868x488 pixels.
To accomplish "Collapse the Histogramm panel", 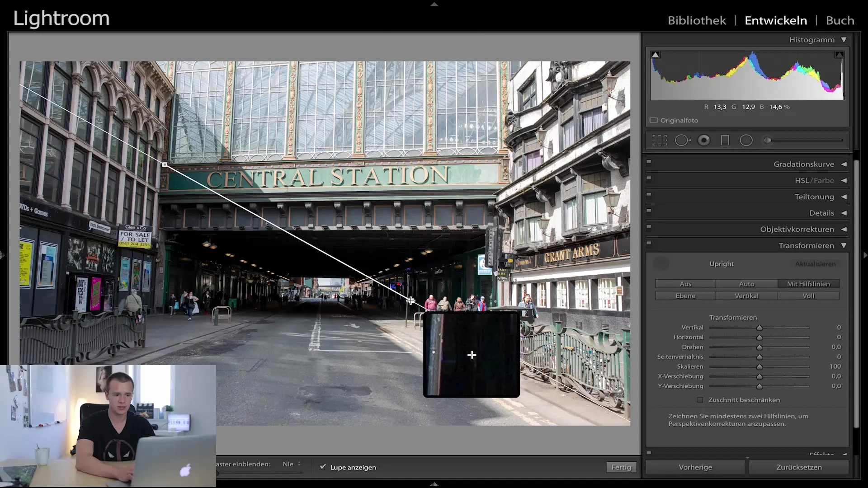I will point(844,40).
